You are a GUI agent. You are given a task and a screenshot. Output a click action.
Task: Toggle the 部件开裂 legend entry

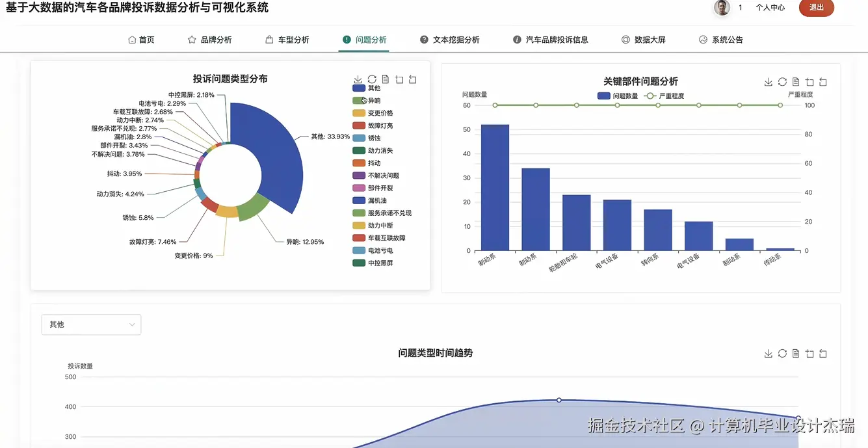coord(373,188)
